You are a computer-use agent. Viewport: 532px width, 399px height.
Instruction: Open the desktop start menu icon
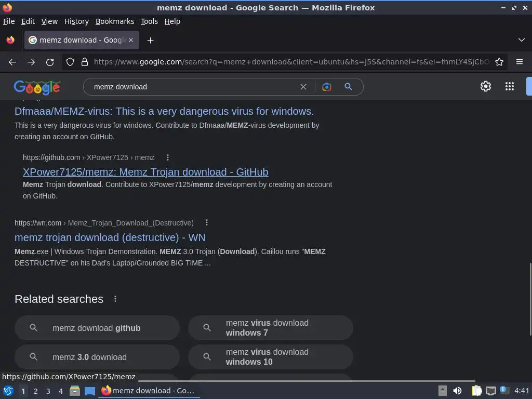tap(8, 391)
